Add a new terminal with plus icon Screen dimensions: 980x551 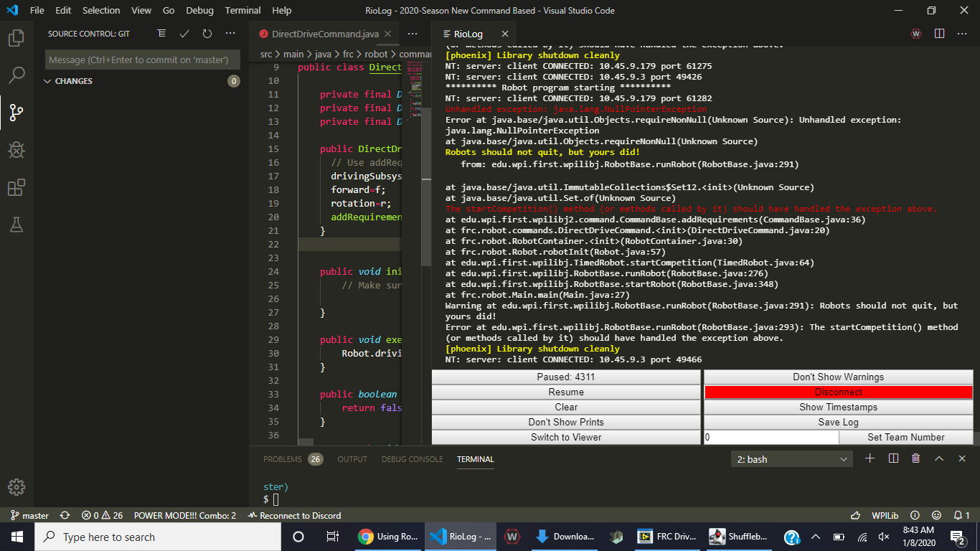click(x=870, y=458)
